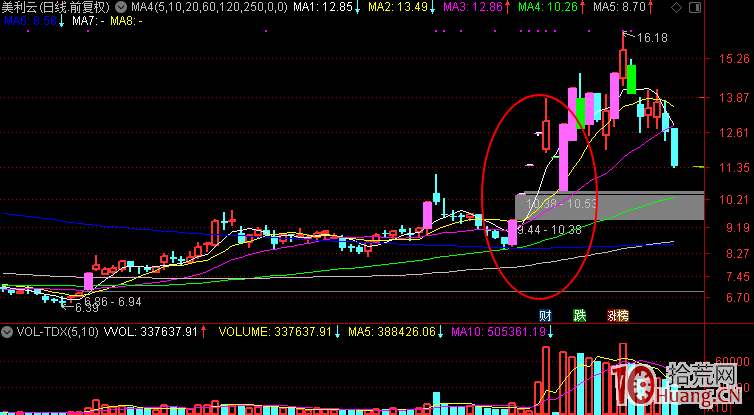
Task: Open the VOL-TDX indicator dropdown arrow
Action: [x=7, y=331]
